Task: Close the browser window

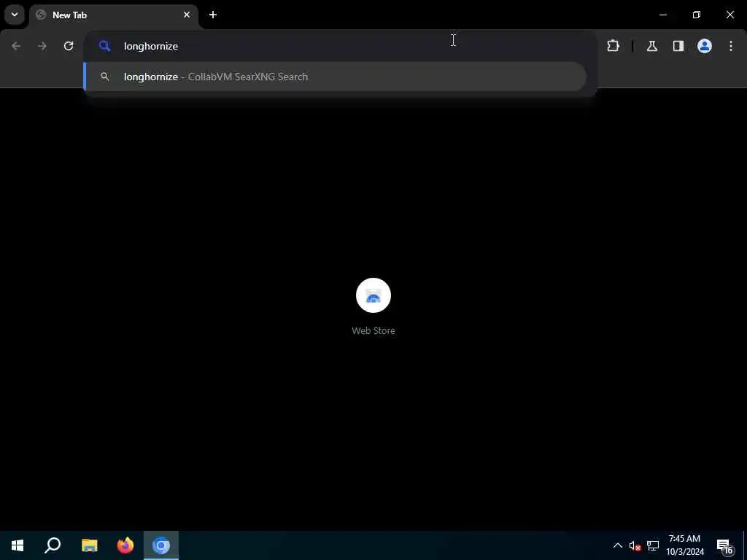Action: click(x=729, y=15)
